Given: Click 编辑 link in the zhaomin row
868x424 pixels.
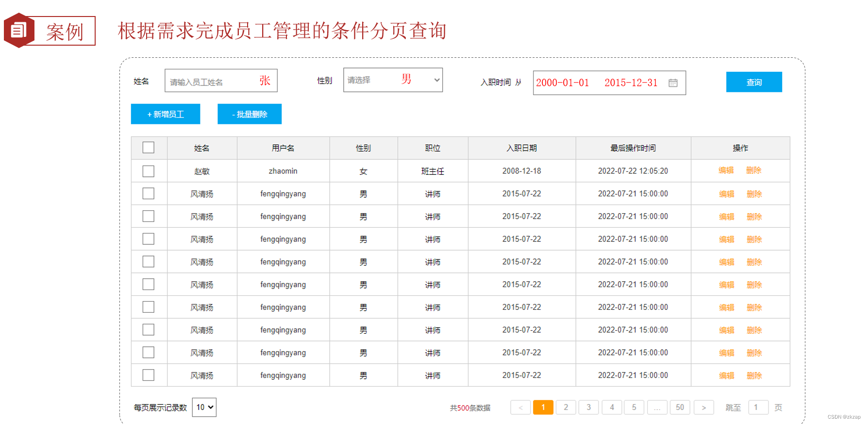Looking at the screenshot, I should coord(726,170).
